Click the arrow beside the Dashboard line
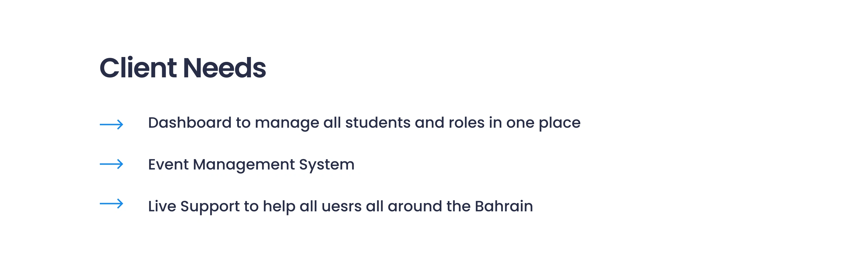The height and width of the screenshot is (279, 868). click(112, 125)
